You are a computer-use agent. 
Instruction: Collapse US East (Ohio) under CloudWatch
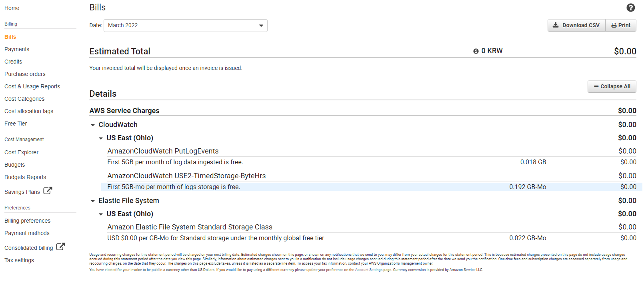point(101,138)
